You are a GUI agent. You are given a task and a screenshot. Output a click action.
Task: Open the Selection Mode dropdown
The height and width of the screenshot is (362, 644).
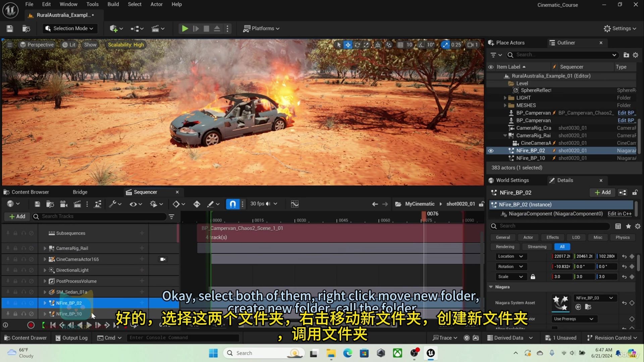click(x=69, y=28)
